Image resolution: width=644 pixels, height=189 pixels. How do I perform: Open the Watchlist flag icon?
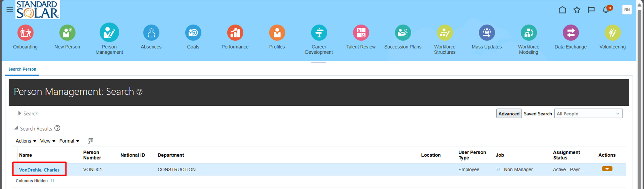(591, 10)
